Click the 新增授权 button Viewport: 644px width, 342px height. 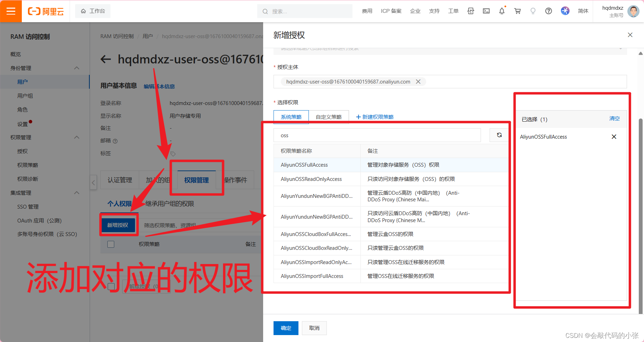pos(118,225)
